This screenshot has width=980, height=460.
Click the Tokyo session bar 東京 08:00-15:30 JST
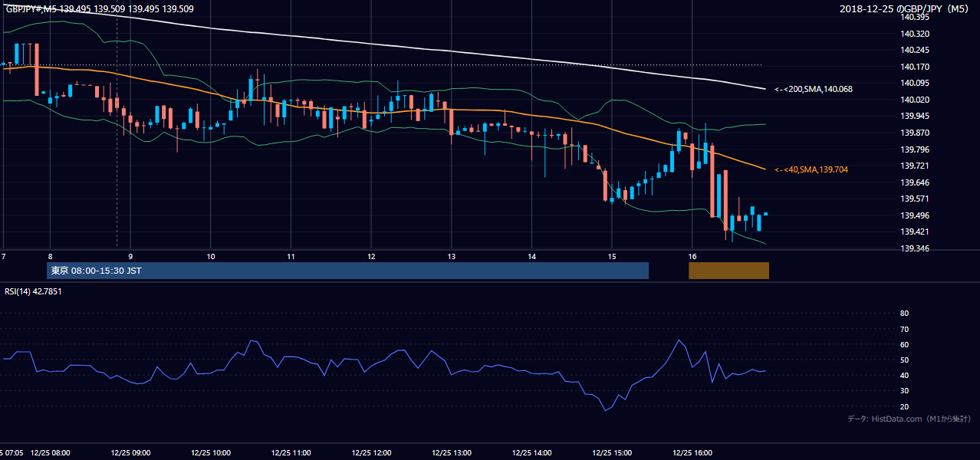(x=347, y=271)
